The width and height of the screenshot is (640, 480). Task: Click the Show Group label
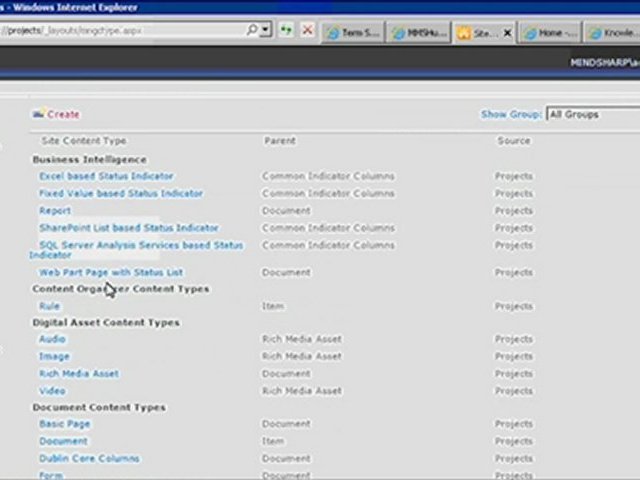click(x=511, y=114)
